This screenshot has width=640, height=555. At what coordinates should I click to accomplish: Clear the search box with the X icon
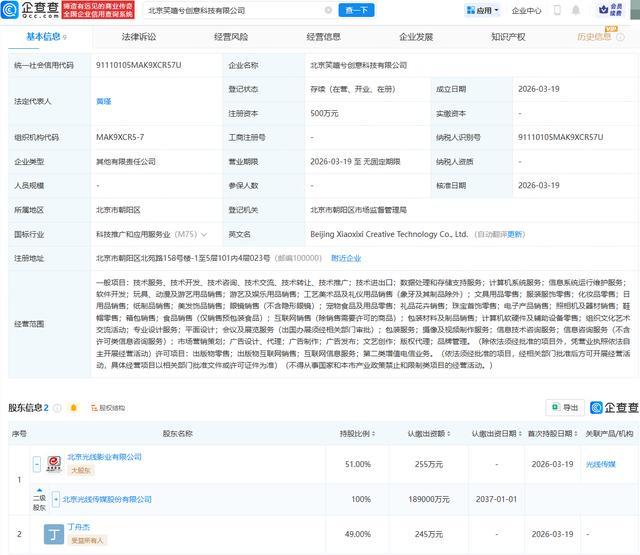point(328,10)
